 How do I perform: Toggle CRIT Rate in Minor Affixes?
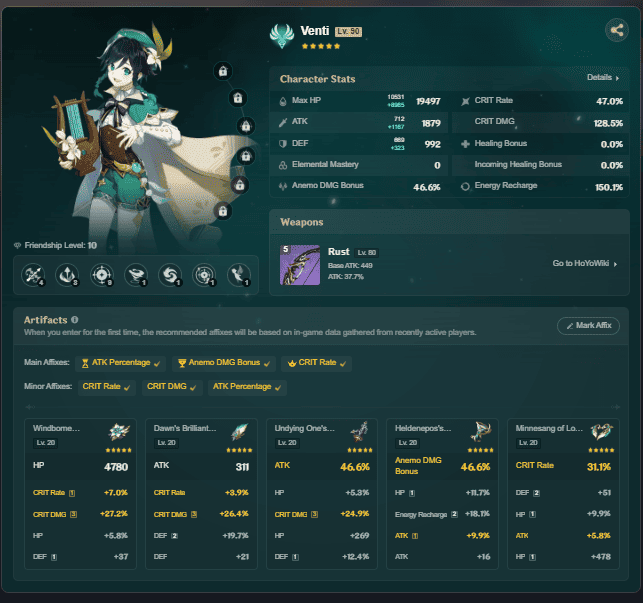tap(107, 387)
